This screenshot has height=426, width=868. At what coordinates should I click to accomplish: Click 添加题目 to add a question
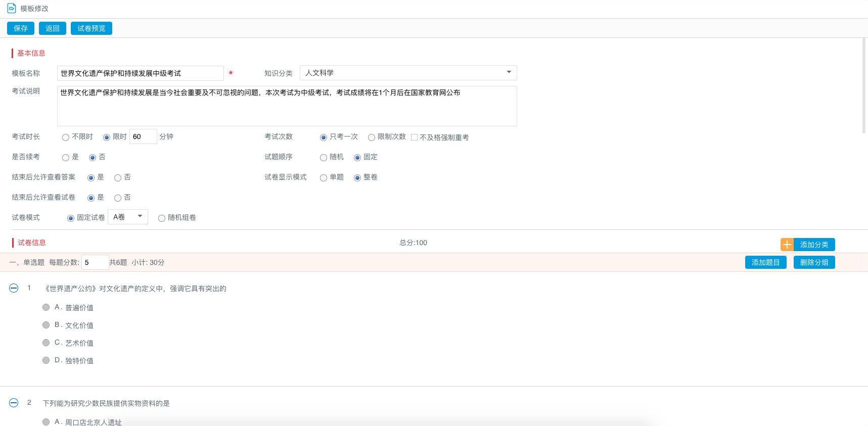pyautogui.click(x=765, y=262)
